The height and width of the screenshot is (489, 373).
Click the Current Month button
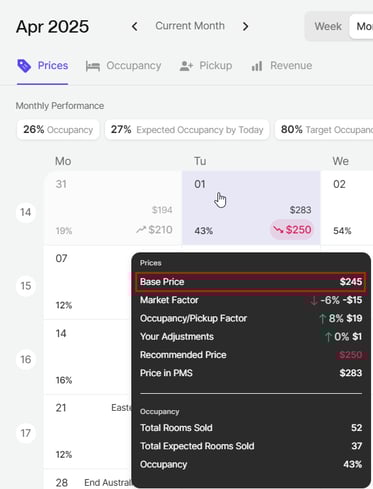[x=190, y=26]
